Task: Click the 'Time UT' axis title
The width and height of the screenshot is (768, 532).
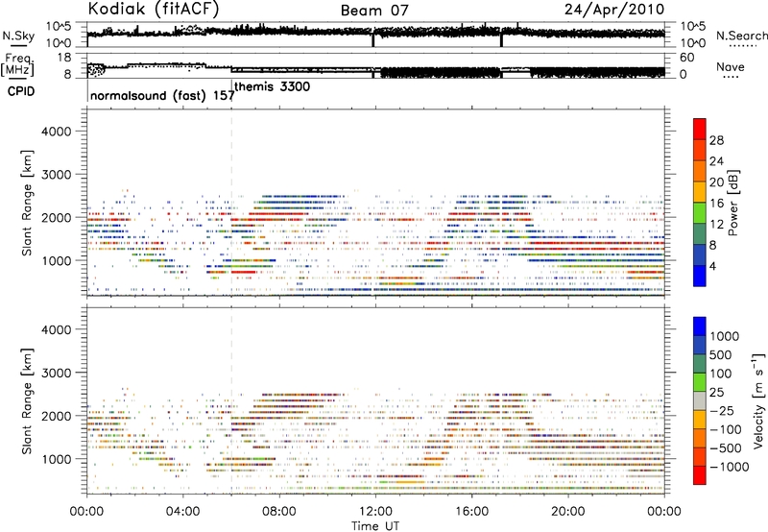Action: pos(375,526)
